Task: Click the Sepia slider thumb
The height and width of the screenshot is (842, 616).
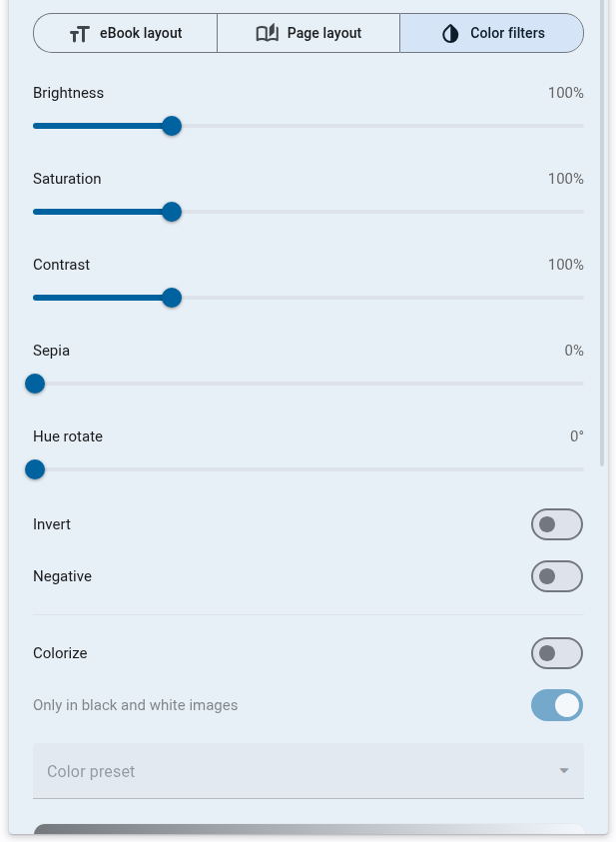Action: coord(35,384)
